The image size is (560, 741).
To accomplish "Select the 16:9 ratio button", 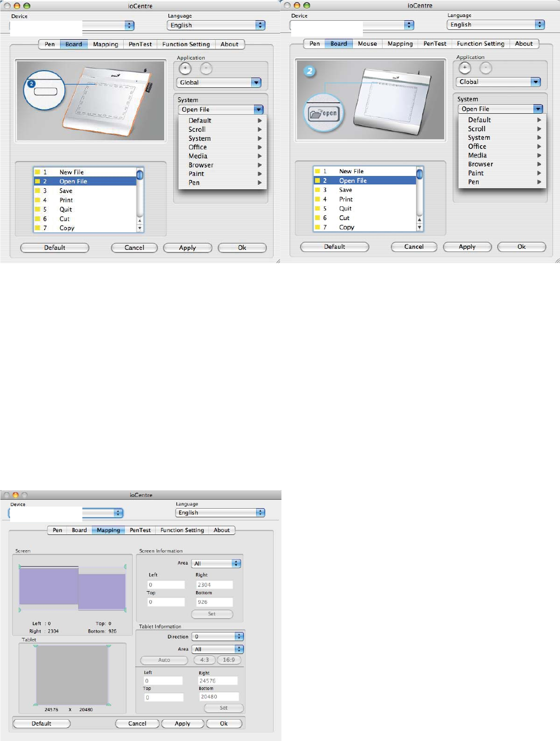I will (229, 660).
